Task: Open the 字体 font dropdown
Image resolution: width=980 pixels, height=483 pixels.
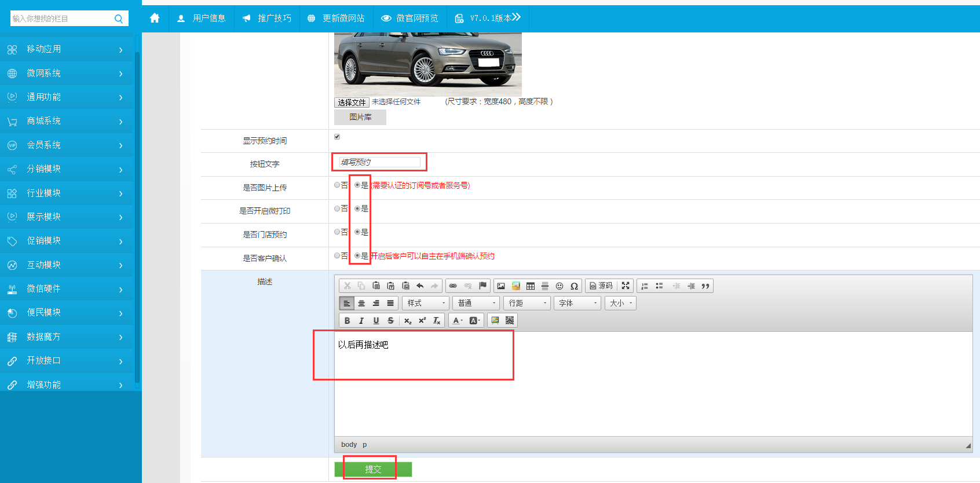Action: [577, 303]
